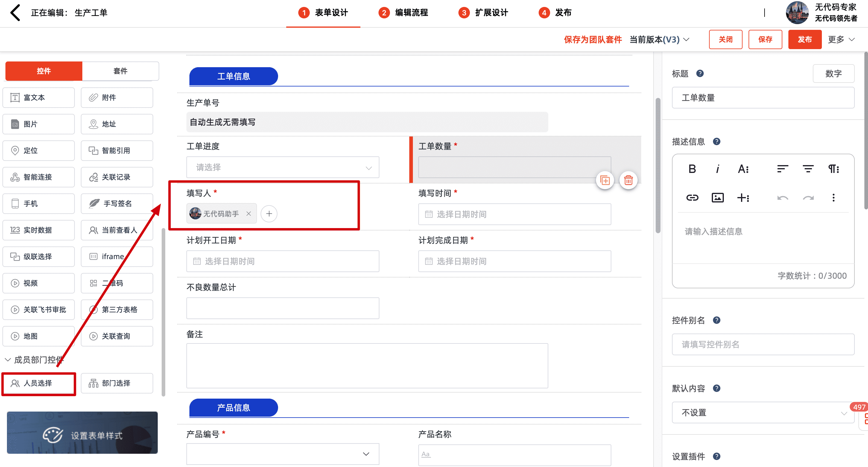
Task: Click the back arrow next to 正在编辑
Action: [15, 13]
